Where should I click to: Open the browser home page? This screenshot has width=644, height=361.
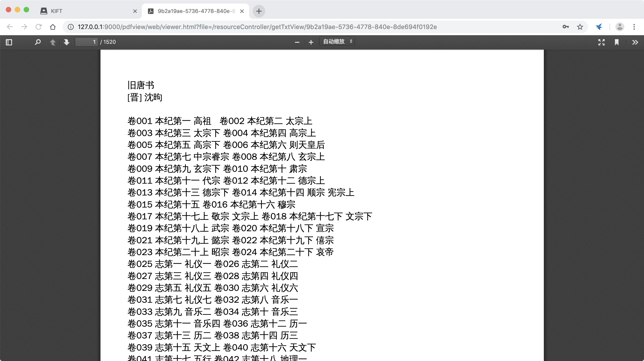pos(53,27)
